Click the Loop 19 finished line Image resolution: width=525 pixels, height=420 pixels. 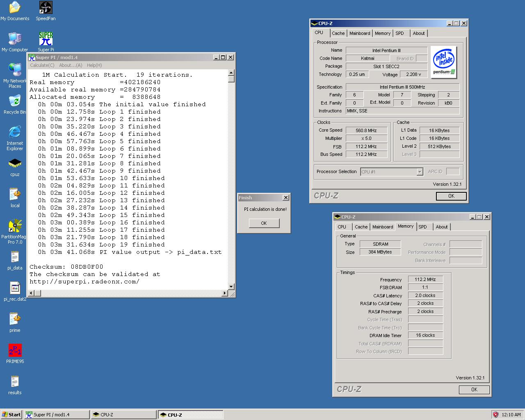101,244
